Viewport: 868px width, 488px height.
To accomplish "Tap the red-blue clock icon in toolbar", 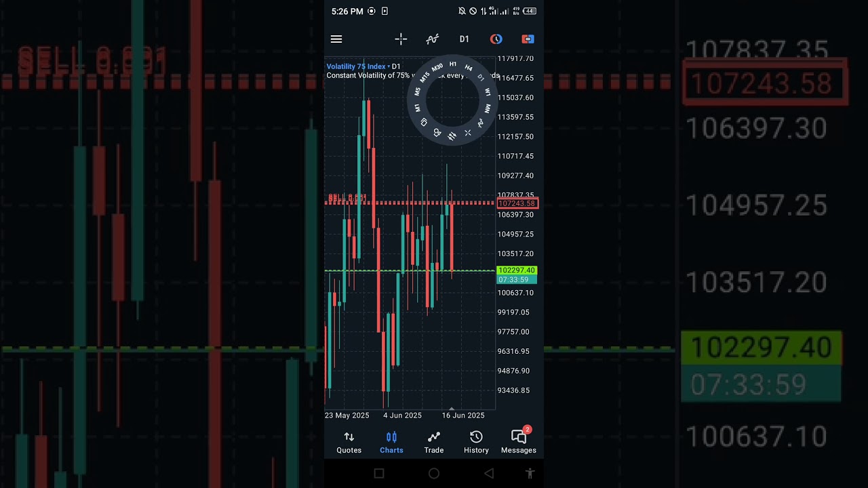I will (496, 39).
